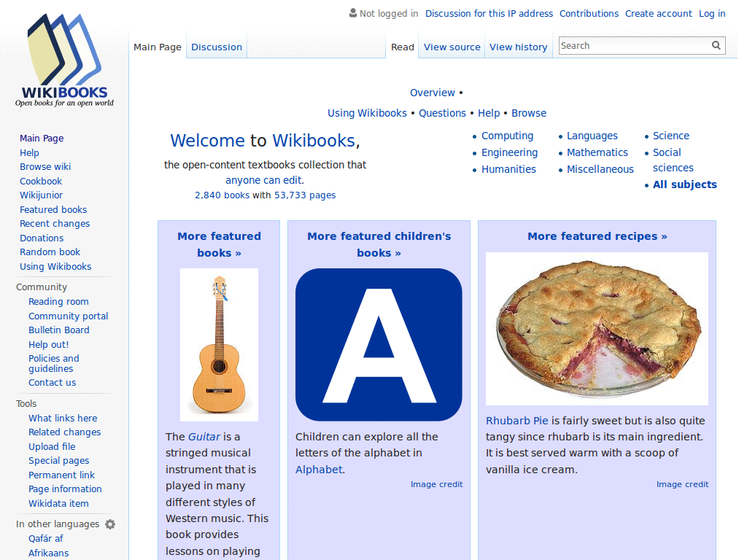Viewport: 747px width, 560px height.
Task: Open the Guitar featured book
Action: [x=204, y=436]
